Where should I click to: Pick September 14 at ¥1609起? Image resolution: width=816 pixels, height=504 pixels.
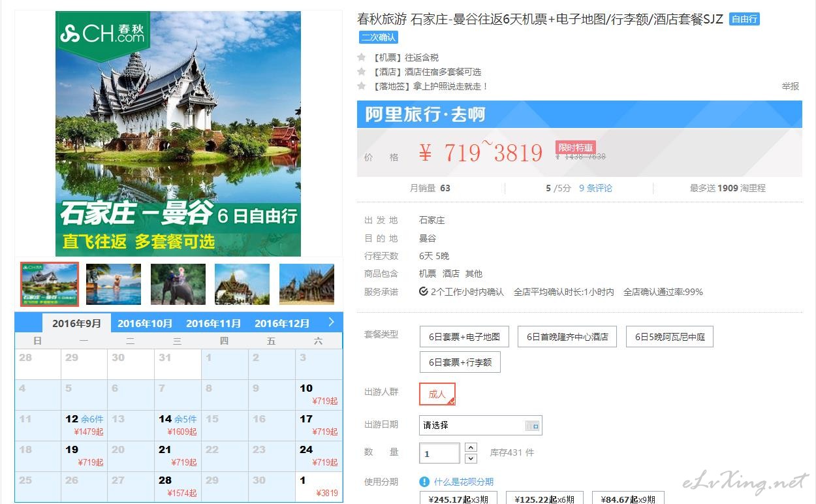[x=178, y=426]
